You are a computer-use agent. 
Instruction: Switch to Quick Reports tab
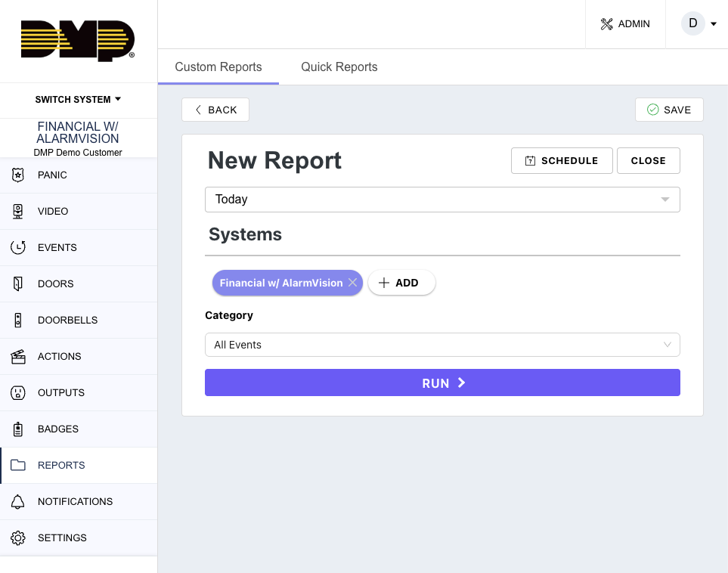coord(339,67)
